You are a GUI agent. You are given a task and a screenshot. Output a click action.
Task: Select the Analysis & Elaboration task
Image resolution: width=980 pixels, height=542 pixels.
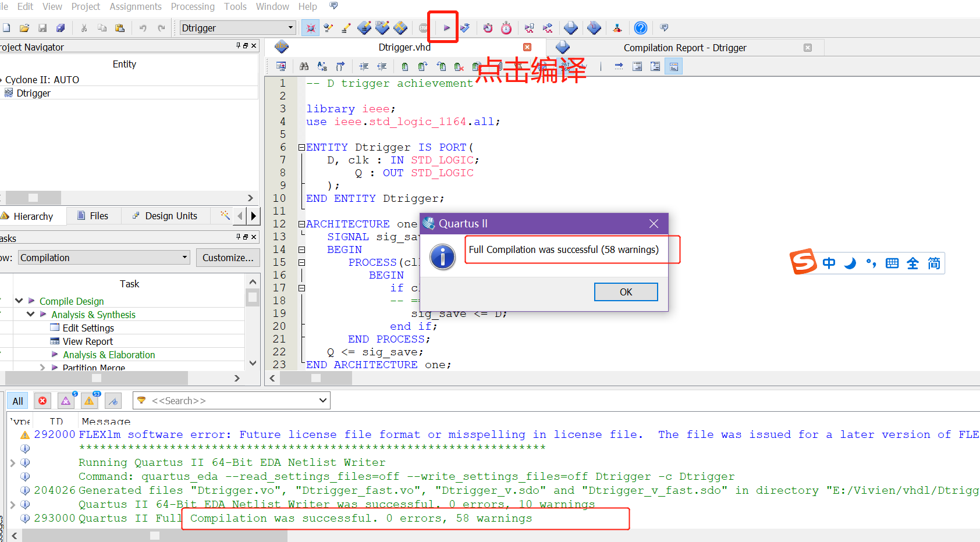tap(109, 355)
